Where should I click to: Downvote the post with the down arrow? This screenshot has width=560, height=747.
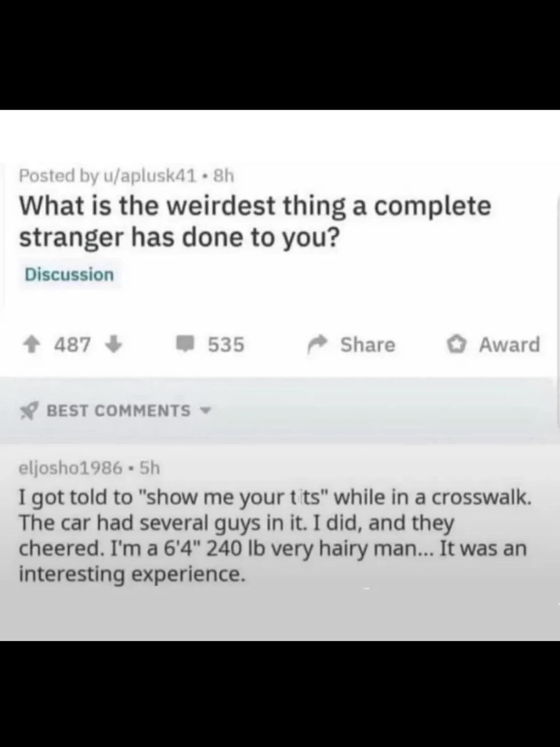114,344
